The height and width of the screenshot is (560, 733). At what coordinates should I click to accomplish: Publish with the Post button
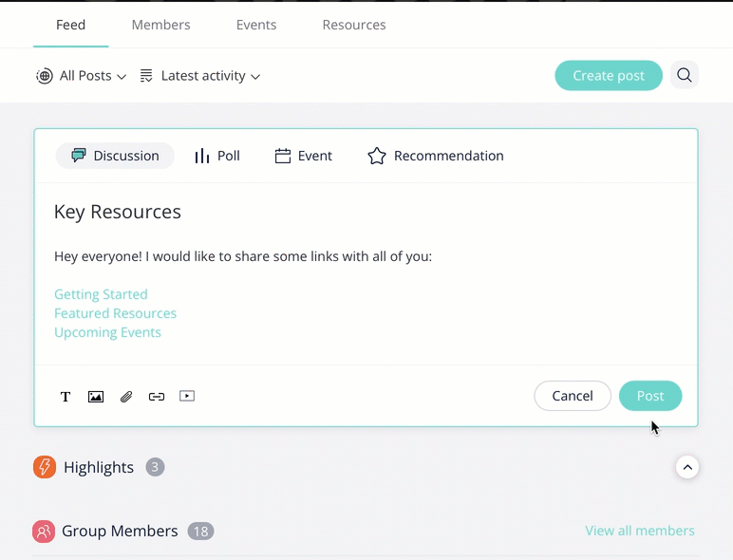650,396
